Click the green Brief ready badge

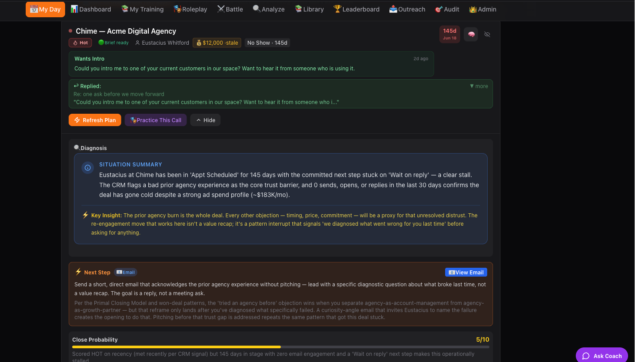pos(113,43)
